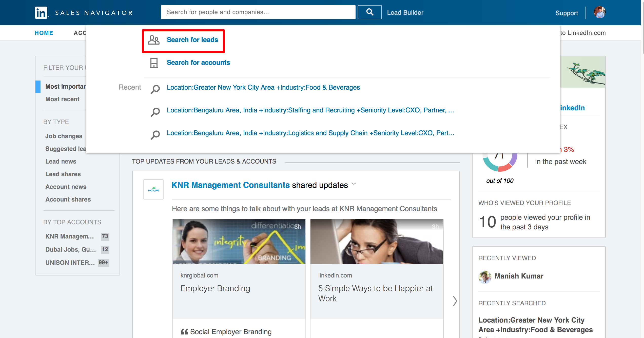Open KNR Management Consultants shared updates
The image size is (644, 338).
(230, 185)
